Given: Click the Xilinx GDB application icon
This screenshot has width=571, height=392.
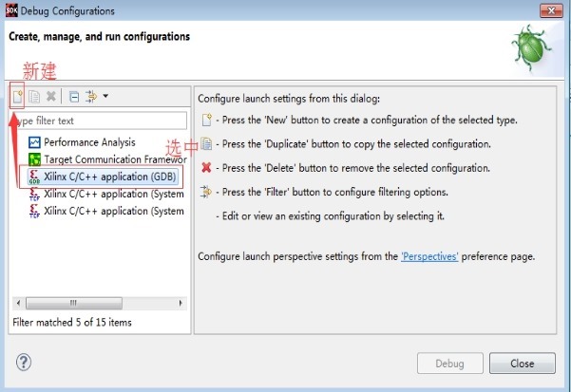Looking at the screenshot, I should pyautogui.click(x=34, y=177).
